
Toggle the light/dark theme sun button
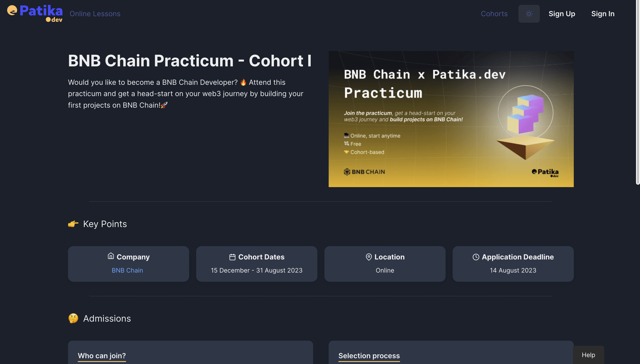point(529,14)
